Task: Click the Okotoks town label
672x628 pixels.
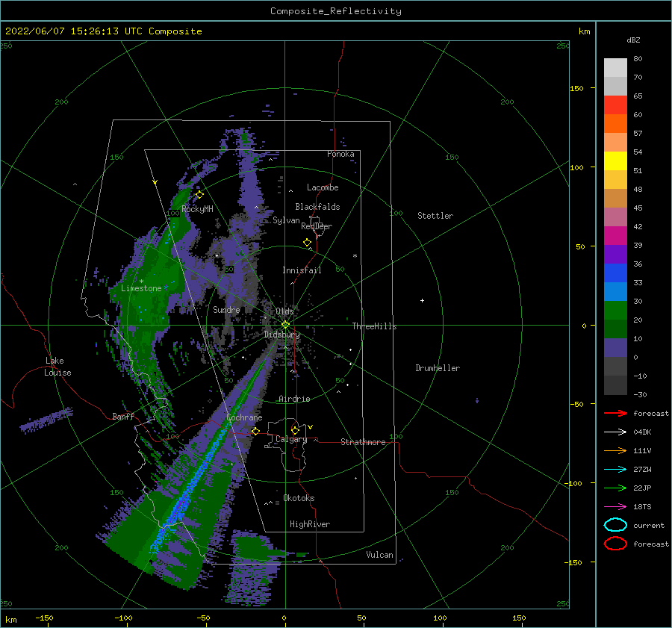Action: pos(299,498)
